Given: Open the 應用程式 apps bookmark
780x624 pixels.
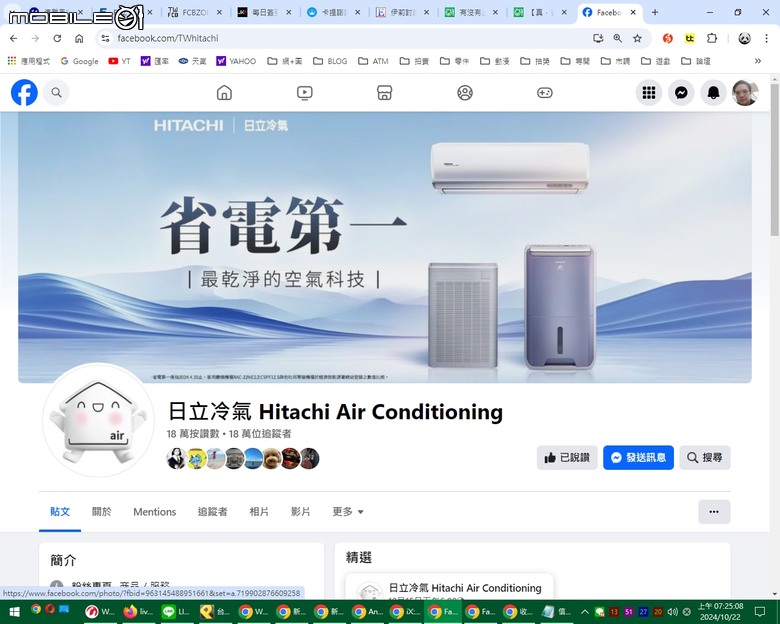Looking at the screenshot, I should (x=28, y=61).
